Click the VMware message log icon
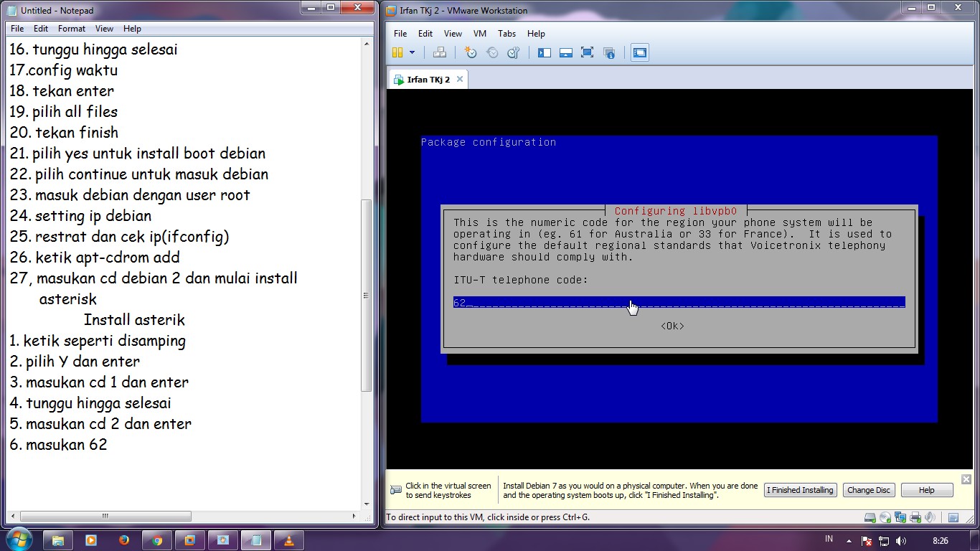The image size is (980, 551). [x=953, y=517]
